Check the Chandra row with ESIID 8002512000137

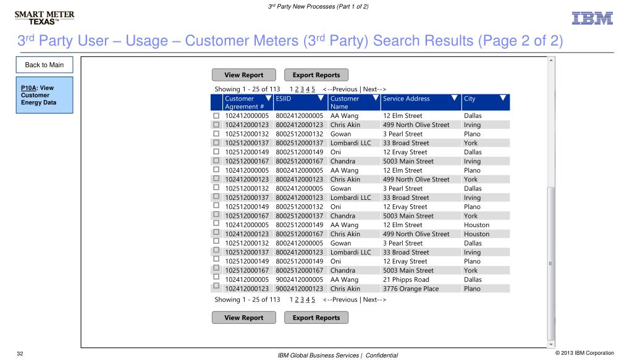(216, 215)
